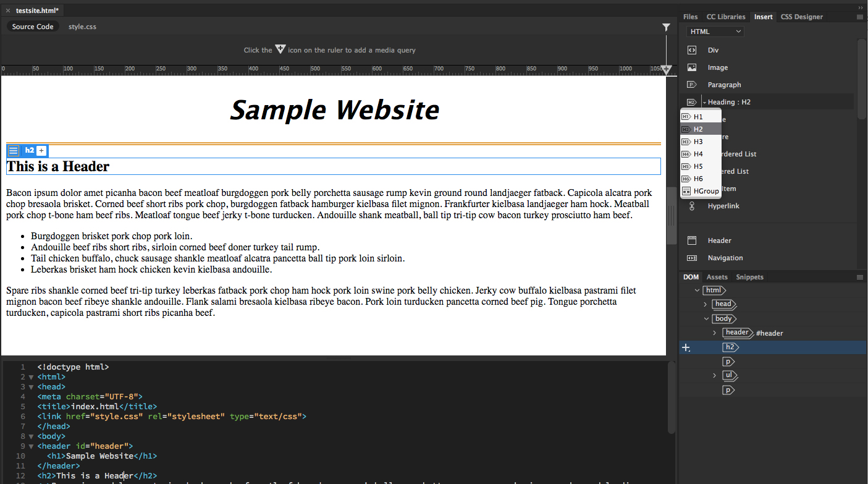
Task: Click the viewport size marker on ruler
Action: click(666, 70)
